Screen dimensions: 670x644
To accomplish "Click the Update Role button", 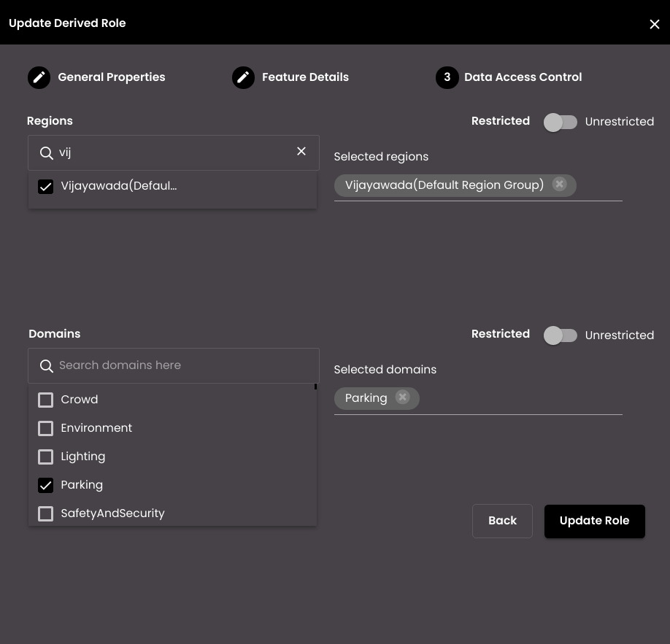I will click(x=594, y=521).
